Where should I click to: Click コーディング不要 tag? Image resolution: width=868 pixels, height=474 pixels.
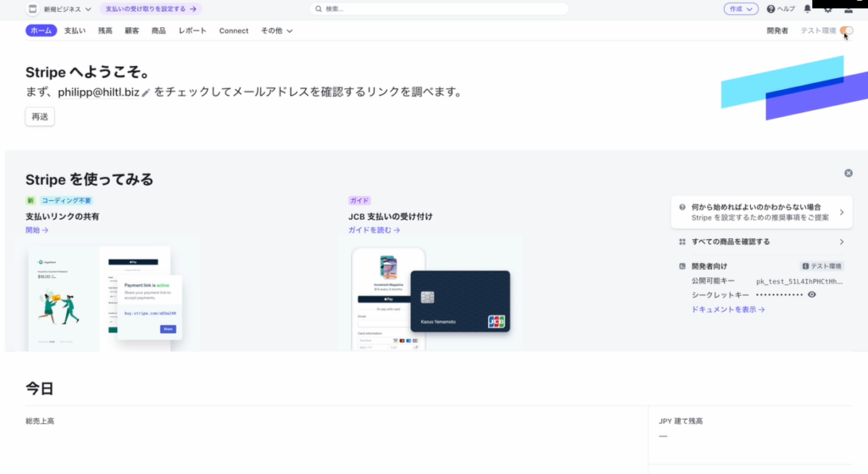pyautogui.click(x=66, y=200)
